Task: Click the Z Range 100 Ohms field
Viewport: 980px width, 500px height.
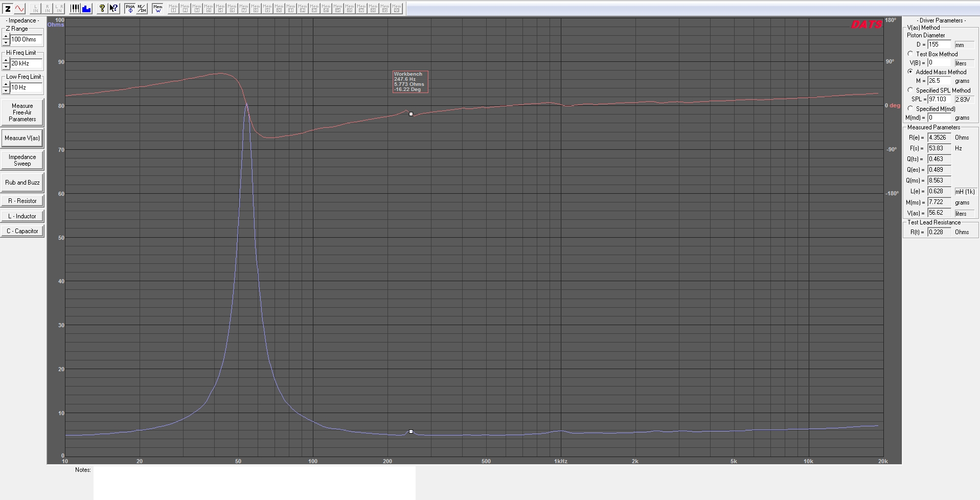Action: [x=27, y=39]
